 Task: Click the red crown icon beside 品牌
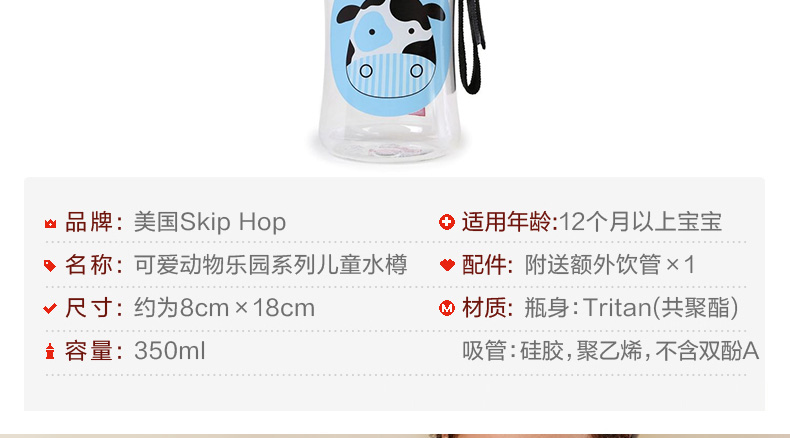[50, 223]
